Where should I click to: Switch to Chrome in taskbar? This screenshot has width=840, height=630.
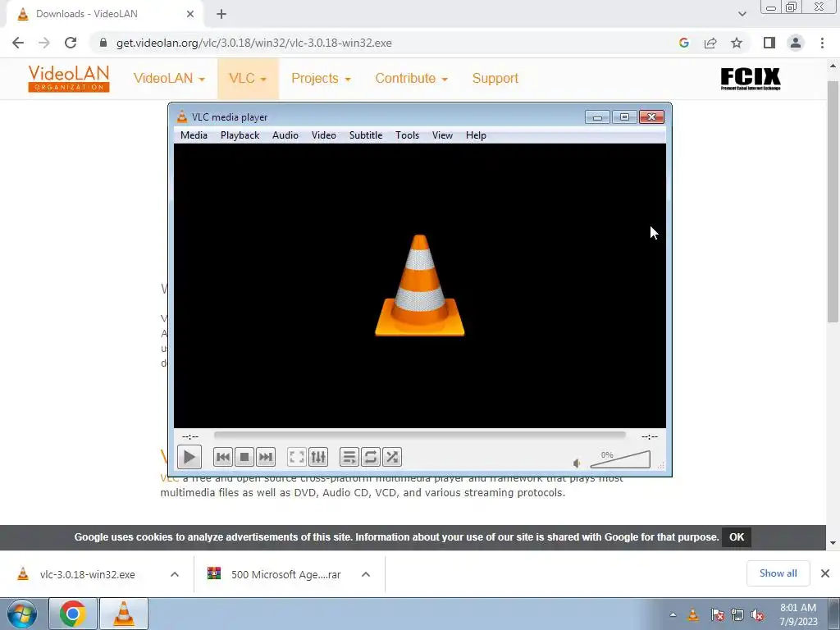(72, 614)
